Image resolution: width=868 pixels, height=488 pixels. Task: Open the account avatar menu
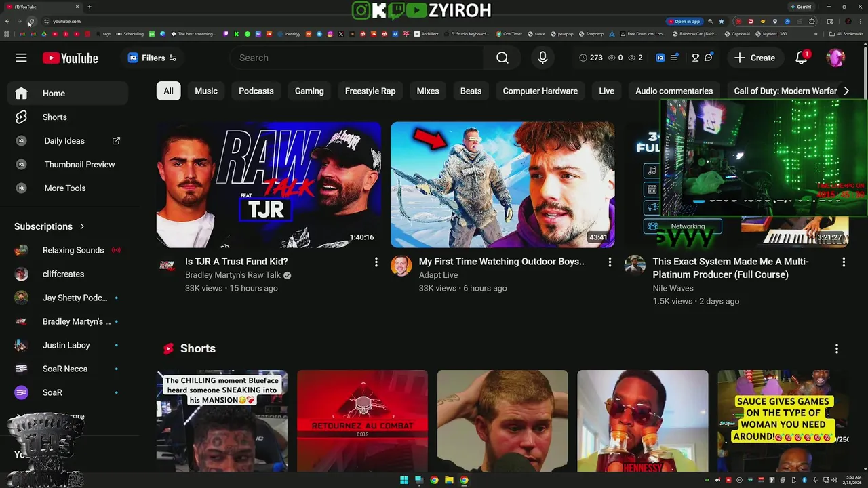tap(835, 58)
